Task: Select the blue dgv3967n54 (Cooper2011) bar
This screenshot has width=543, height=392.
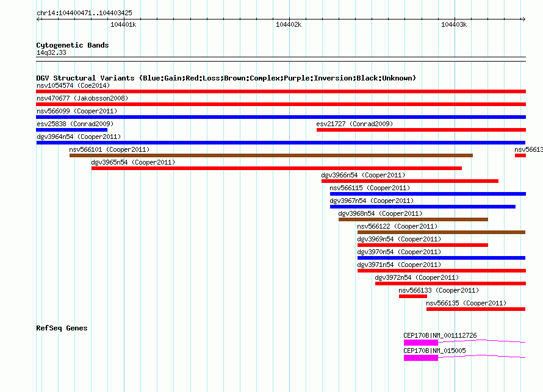Action: pyautogui.click(x=423, y=207)
